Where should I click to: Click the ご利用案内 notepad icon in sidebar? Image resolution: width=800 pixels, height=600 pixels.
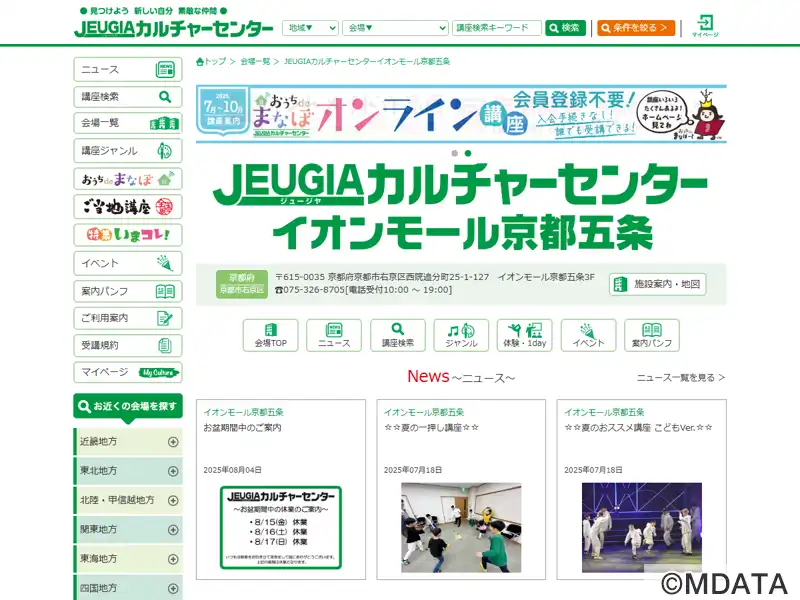165,318
